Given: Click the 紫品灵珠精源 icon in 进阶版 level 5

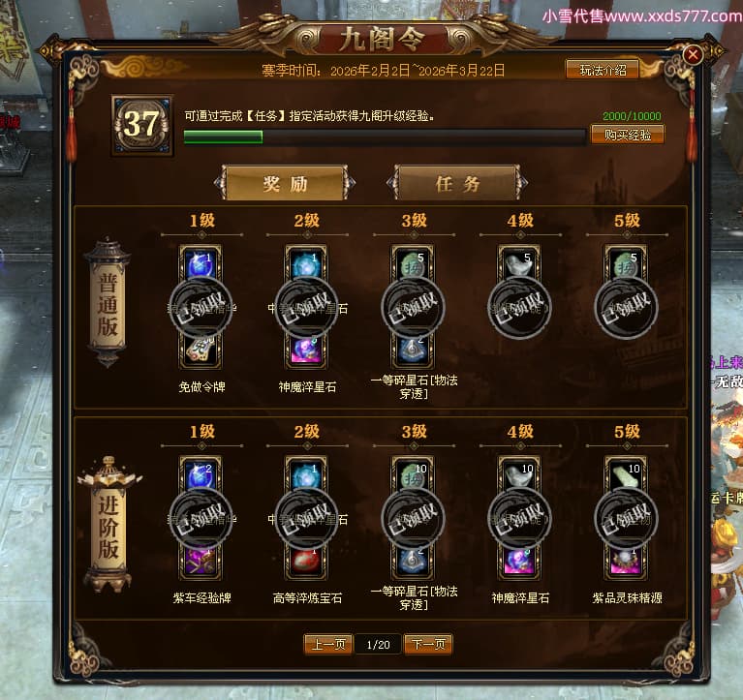Looking at the screenshot, I should coord(626,562).
